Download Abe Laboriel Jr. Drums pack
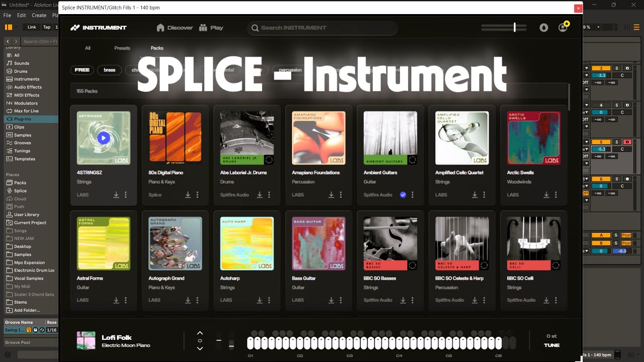Image resolution: width=644 pixels, height=362 pixels. pyautogui.click(x=260, y=195)
